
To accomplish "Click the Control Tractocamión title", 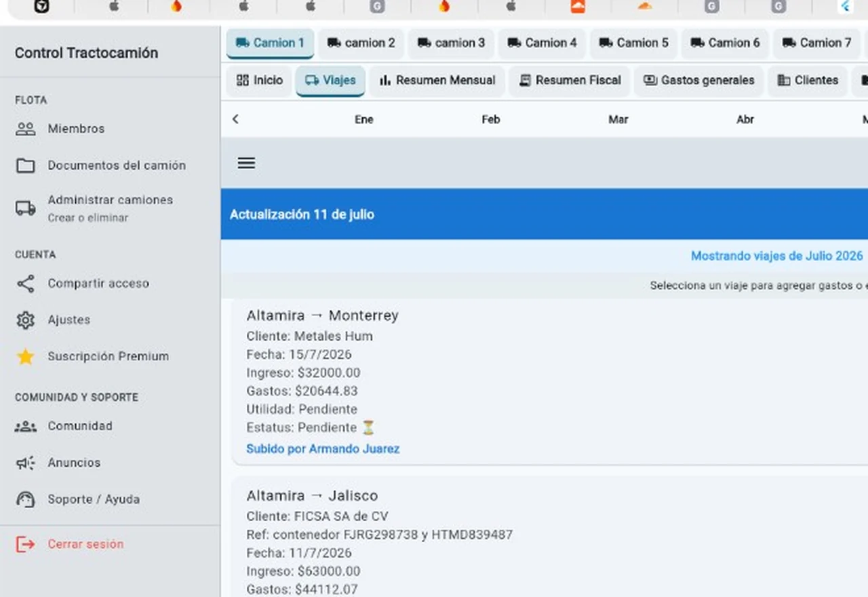I will 86,53.
